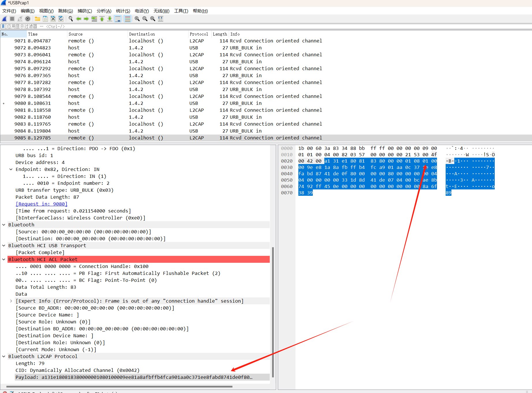Collapse the Endpoint: 0x82 tree node
Image resolution: width=532 pixels, height=393 pixels.
click(x=11, y=169)
